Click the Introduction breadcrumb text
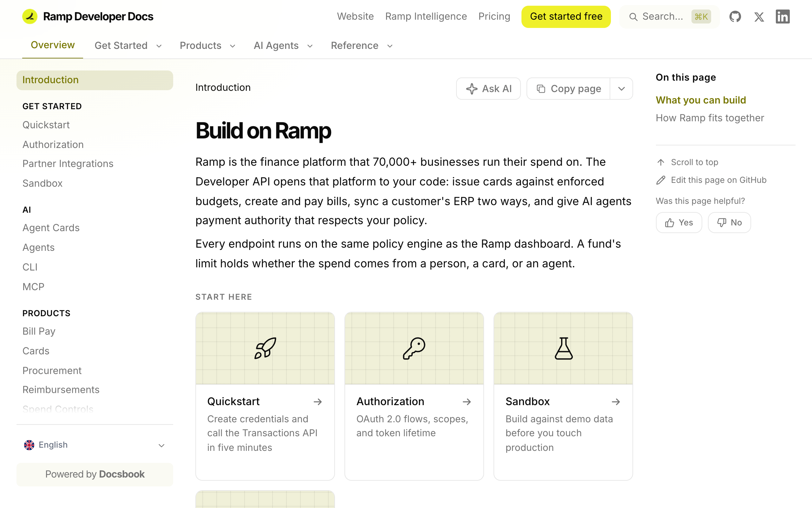Viewport: 812px width, 508px height. (223, 88)
